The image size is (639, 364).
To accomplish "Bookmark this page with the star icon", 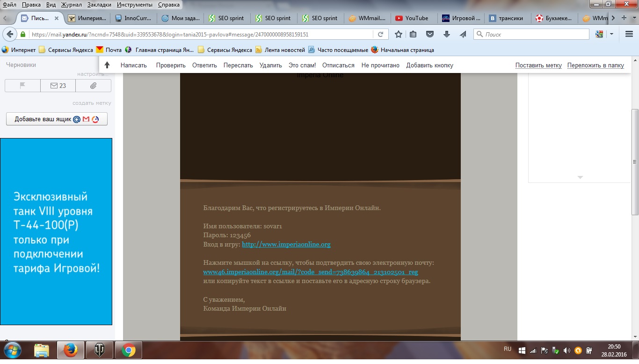I will coord(399,34).
